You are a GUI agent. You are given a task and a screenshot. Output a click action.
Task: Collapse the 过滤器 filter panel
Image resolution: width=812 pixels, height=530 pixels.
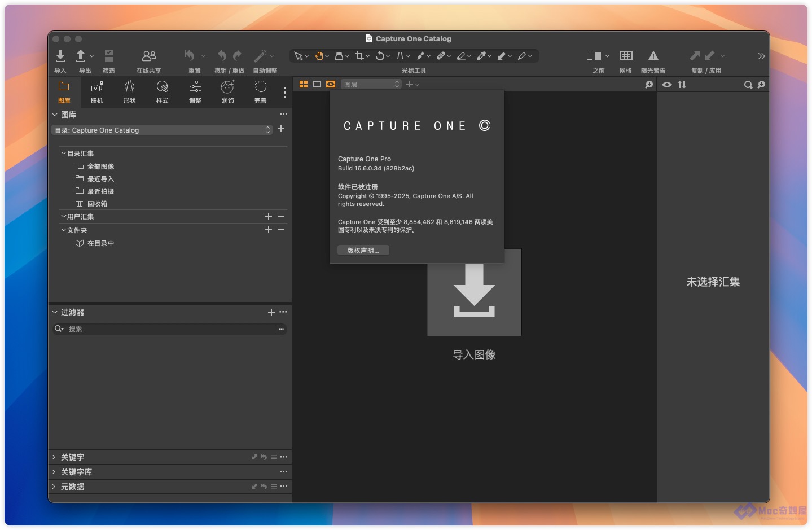[x=55, y=312]
